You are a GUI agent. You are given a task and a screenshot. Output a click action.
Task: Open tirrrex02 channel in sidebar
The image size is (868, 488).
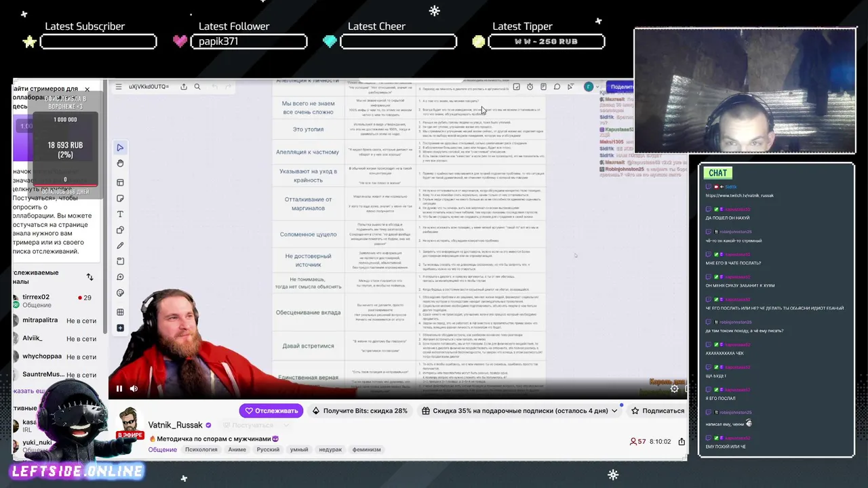[58, 301]
